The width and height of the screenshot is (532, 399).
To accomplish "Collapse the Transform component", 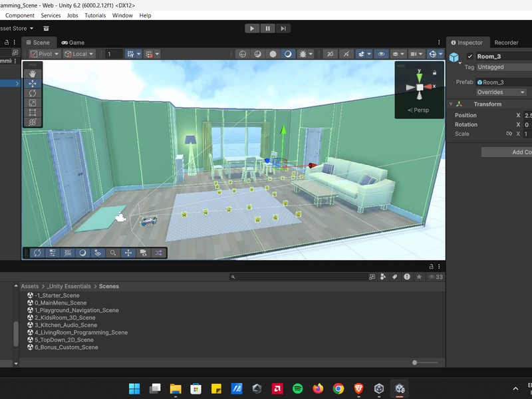I will 451,104.
